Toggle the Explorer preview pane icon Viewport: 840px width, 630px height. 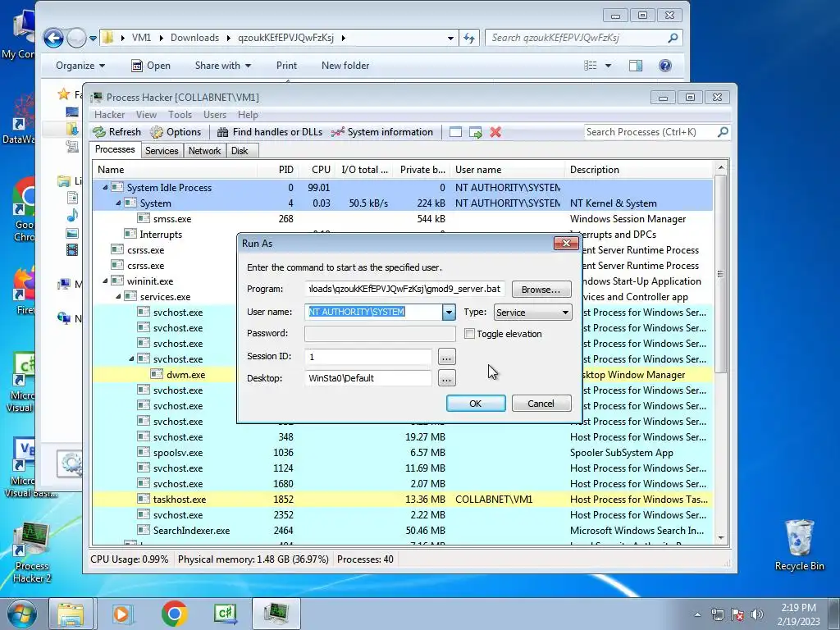pos(636,66)
